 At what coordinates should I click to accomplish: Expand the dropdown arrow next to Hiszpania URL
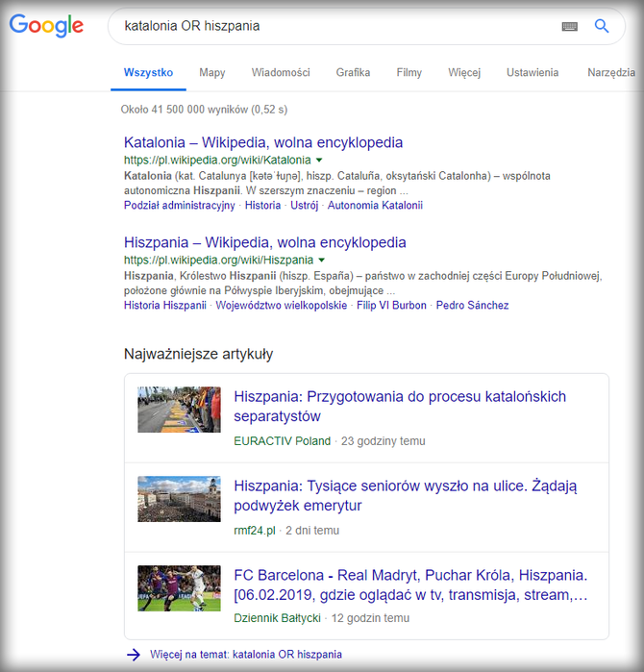pos(322,261)
